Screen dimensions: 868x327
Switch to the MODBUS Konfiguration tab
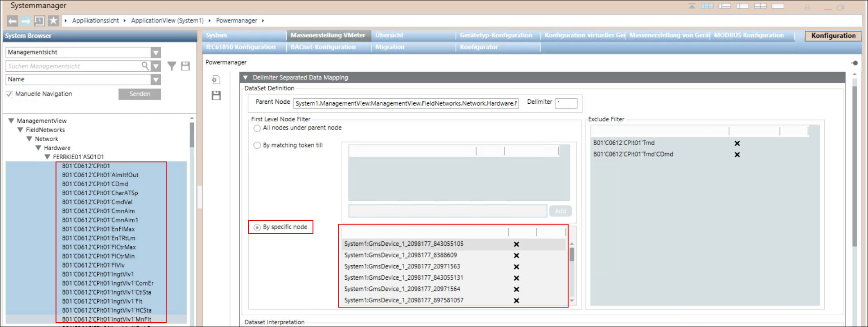pyautogui.click(x=749, y=35)
